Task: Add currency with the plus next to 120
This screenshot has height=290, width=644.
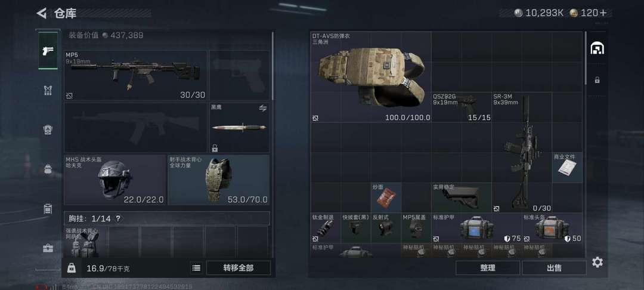Action: pyautogui.click(x=602, y=13)
